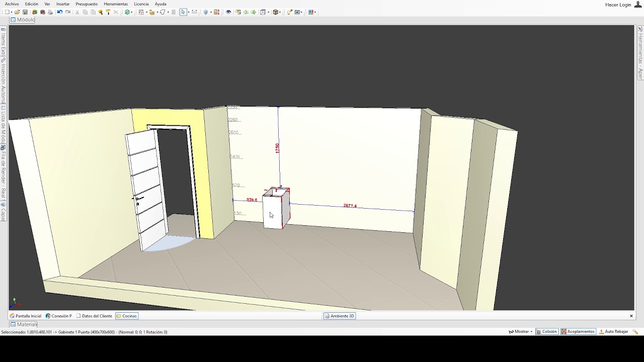
Task: Click the colored squares layout icon
Action: [311, 12]
